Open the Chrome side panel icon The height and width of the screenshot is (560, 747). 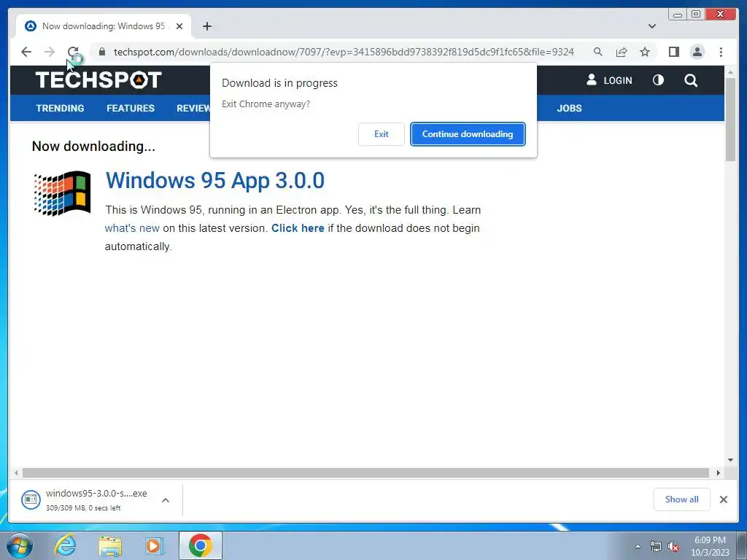click(x=673, y=52)
